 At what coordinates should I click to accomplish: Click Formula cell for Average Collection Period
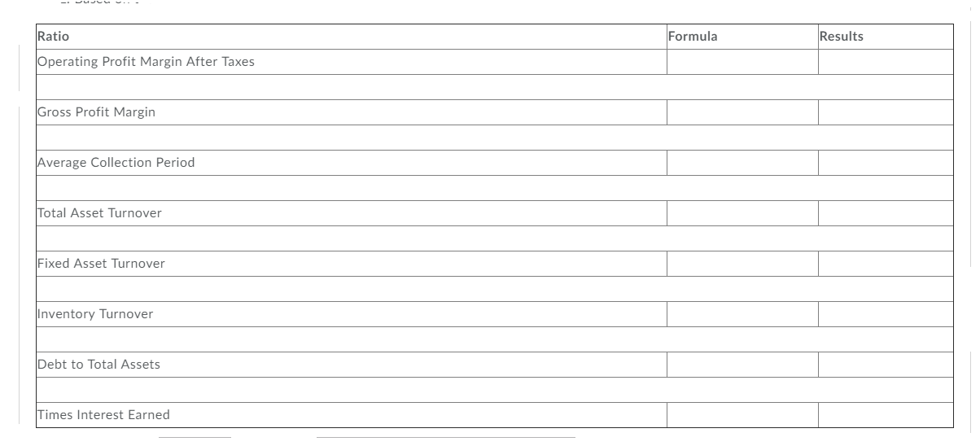pyautogui.click(x=742, y=163)
